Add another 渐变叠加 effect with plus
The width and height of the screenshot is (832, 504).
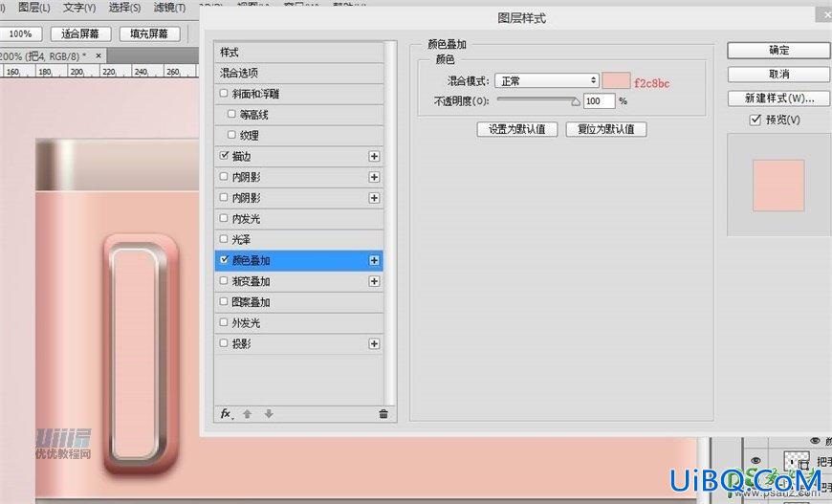[x=374, y=281]
